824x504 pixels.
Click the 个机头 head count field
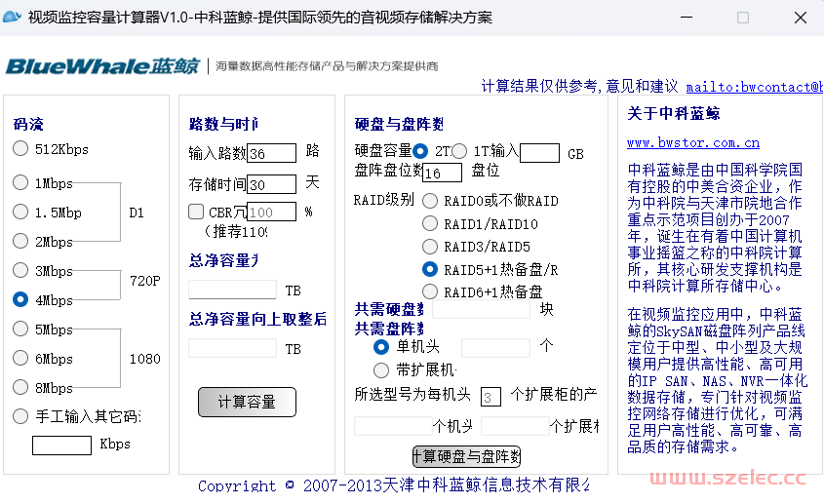pos(393,426)
